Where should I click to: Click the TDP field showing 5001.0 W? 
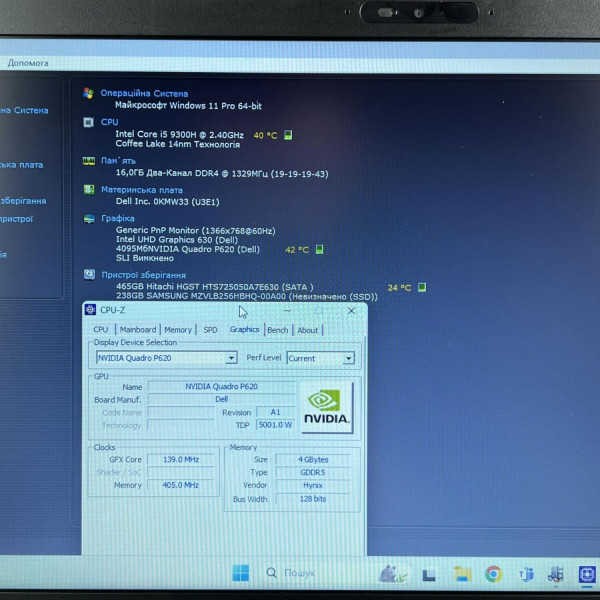[x=275, y=425]
